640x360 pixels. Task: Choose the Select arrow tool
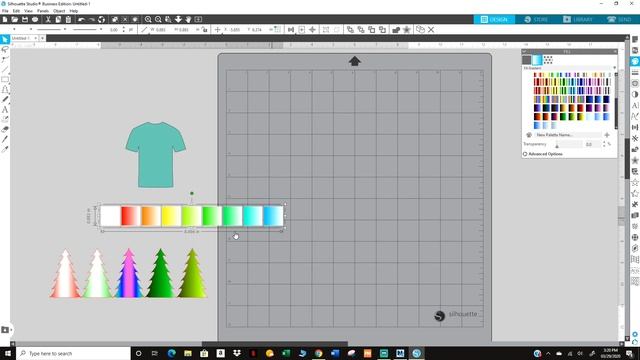(x=5, y=39)
